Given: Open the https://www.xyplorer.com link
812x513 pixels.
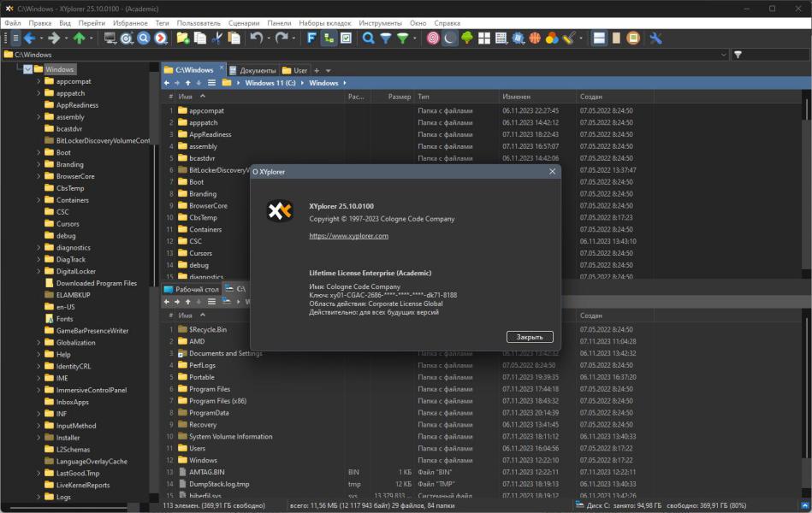Looking at the screenshot, I should click(348, 235).
